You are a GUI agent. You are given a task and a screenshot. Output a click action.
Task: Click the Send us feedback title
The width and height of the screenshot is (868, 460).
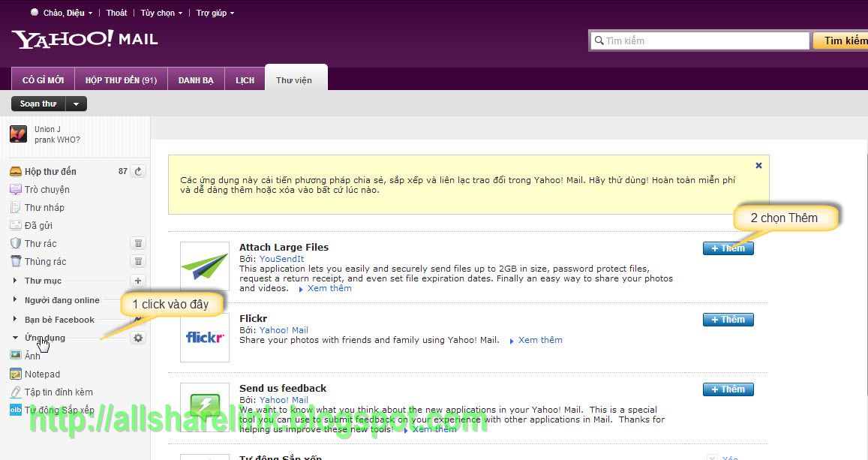click(283, 388)
